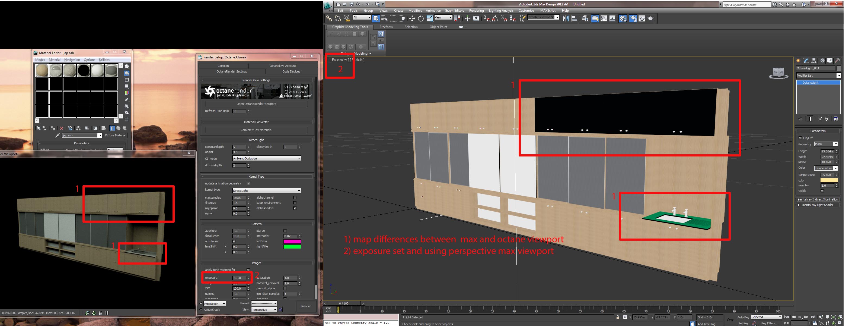
Task: Open the kernel type Direct Light dropdown
Action: coord(266,191)
